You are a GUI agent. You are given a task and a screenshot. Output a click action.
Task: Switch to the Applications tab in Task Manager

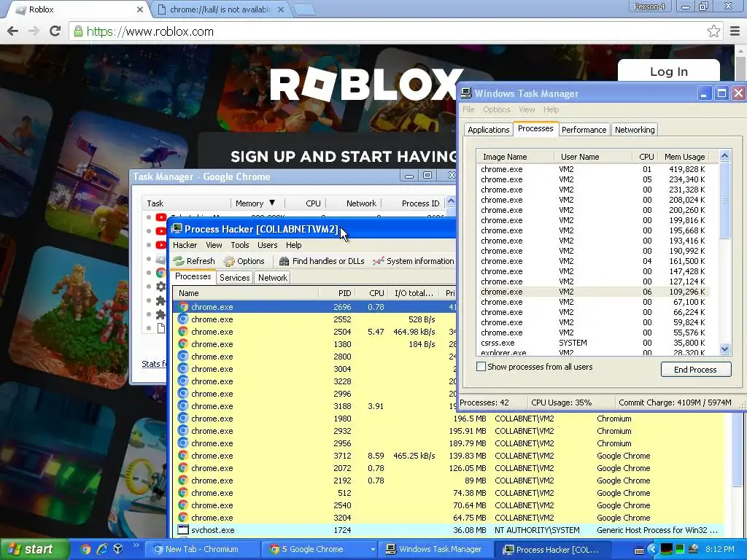point(488,130)
